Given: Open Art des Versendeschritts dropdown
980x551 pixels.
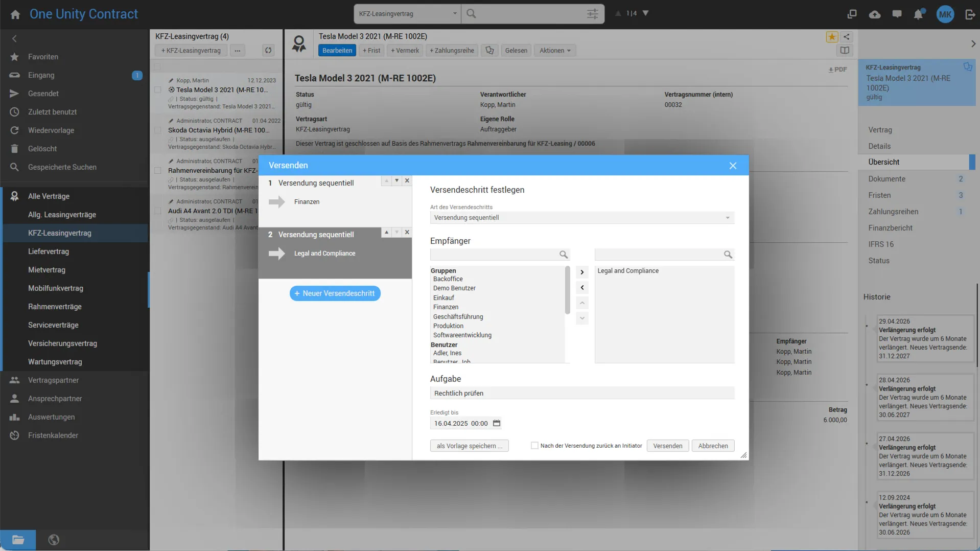Looking at the screenshot, I should tap(582, 218).
